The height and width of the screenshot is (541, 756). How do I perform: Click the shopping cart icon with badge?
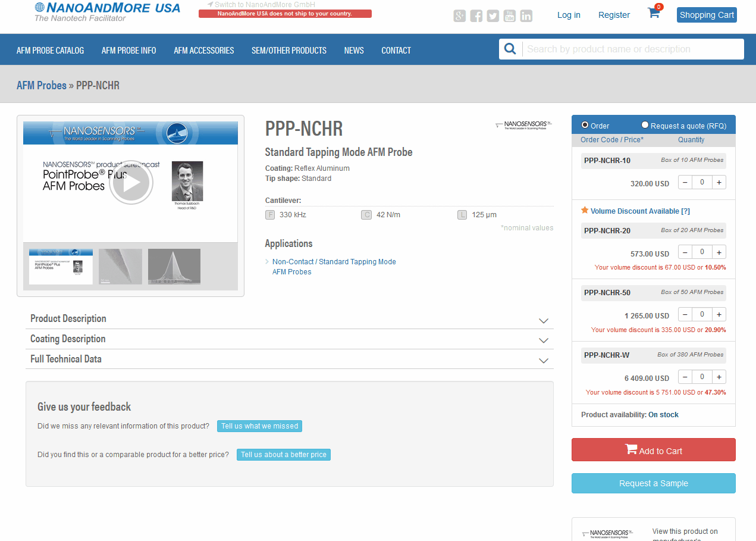654,12
